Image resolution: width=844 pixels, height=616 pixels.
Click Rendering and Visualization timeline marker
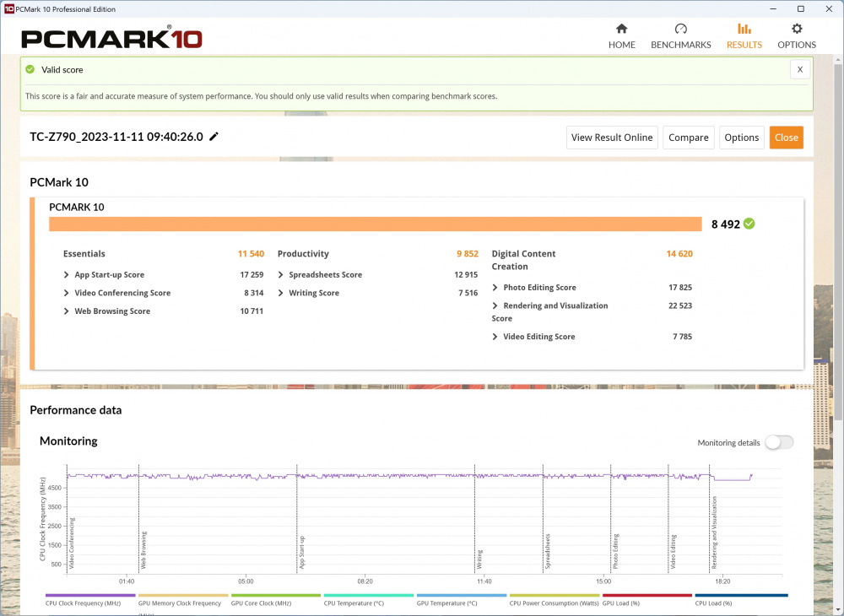tap(715, 532)
